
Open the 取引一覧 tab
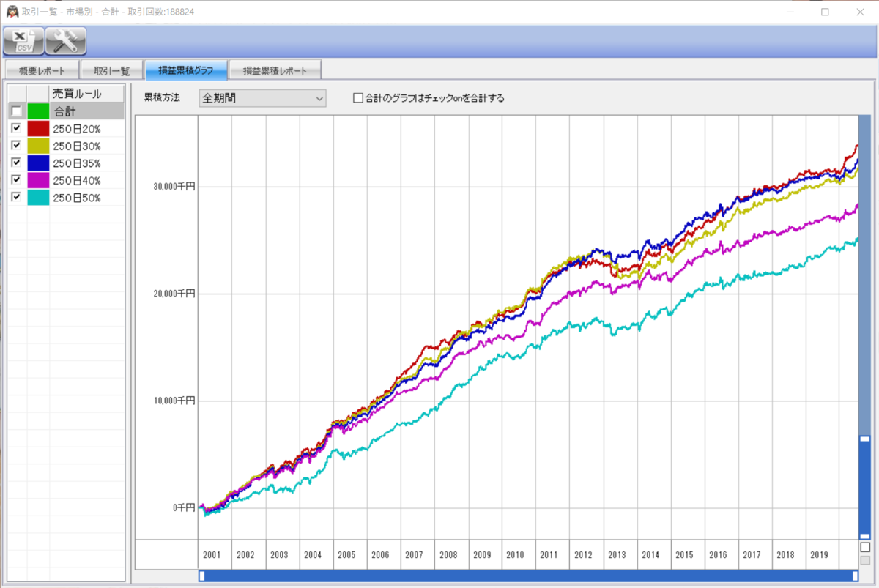click(x=111, y=71)
